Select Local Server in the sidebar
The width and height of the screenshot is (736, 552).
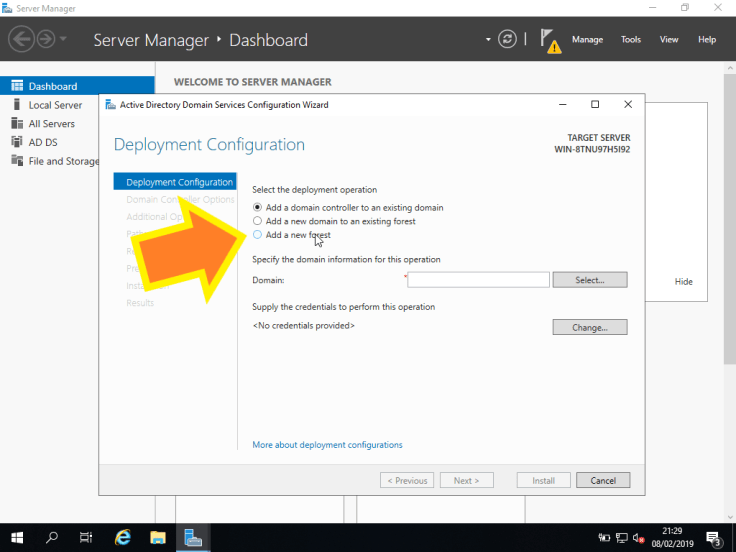coord(55,105)
